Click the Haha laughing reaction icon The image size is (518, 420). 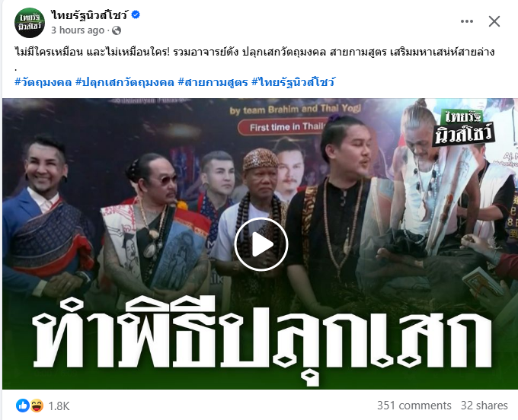[37, 406]
